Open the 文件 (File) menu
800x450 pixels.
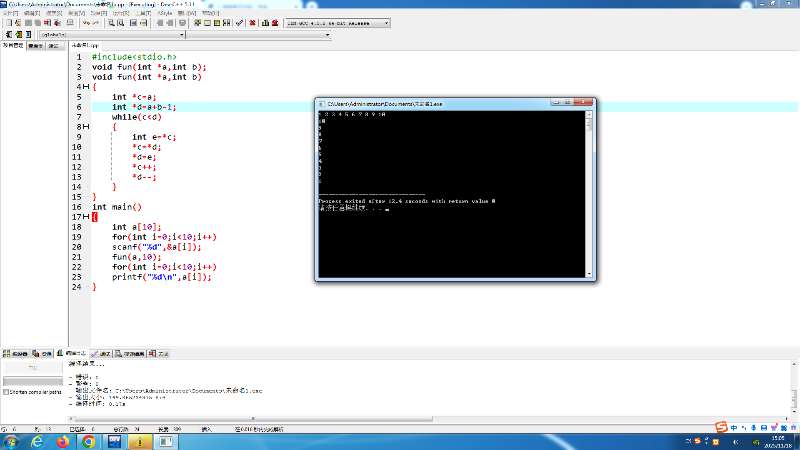coord(11,13)
